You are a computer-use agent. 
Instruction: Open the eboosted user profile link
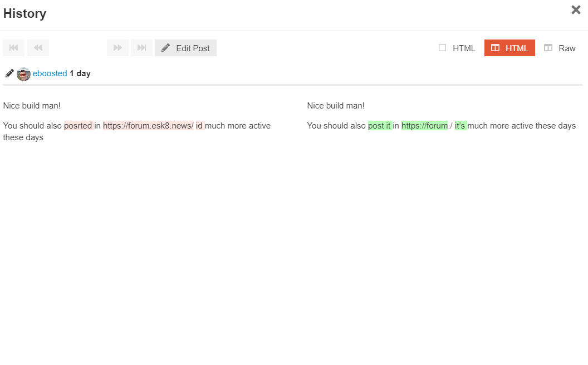(x=50, y=73)
